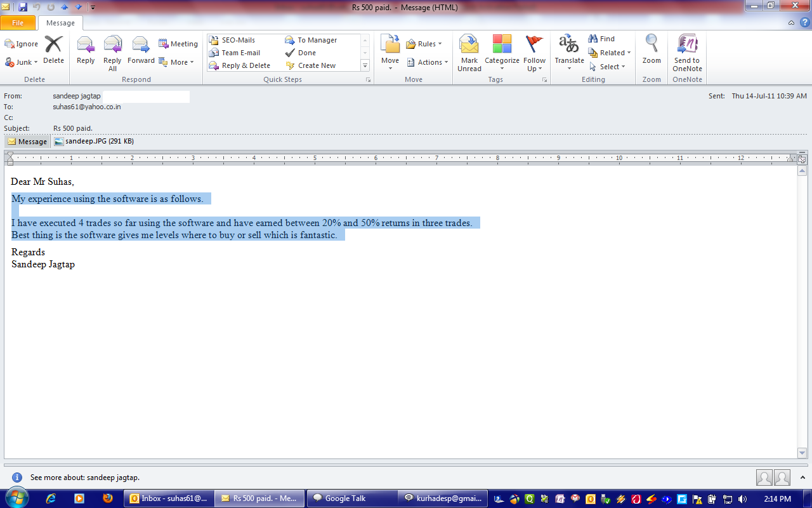The height and width of the screenshot is (508, 812).
Task: Open Windows Media Player taskbar icon
Action: point(79,498)
